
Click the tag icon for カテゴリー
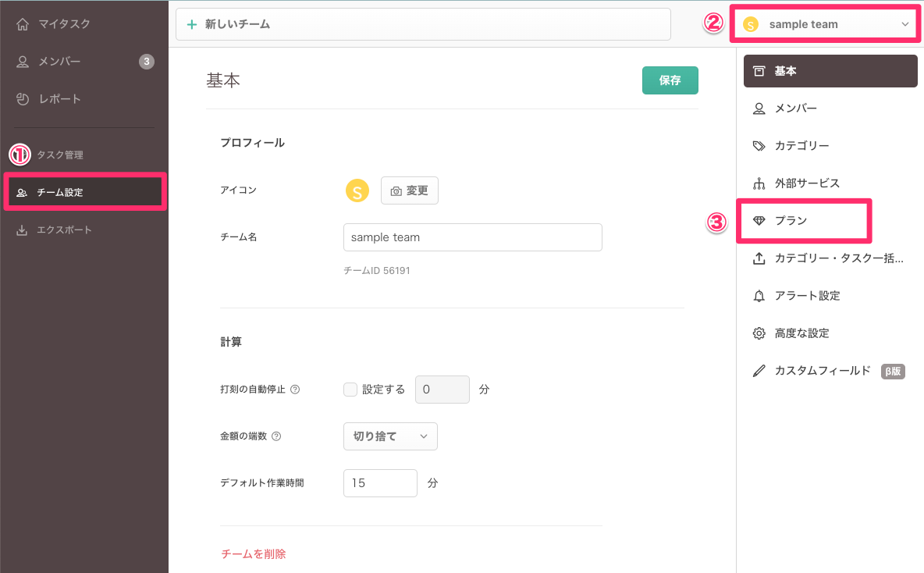[759, 146]
